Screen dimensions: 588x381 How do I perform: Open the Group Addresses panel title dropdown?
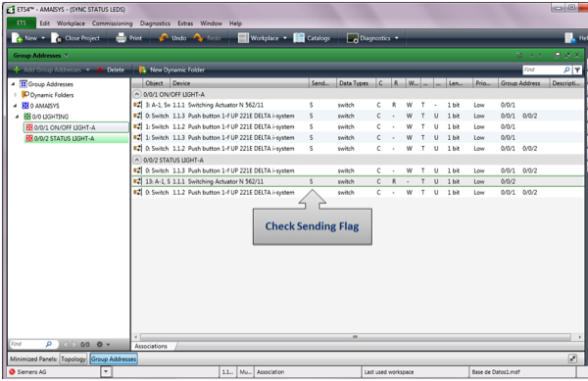(67, 56)
